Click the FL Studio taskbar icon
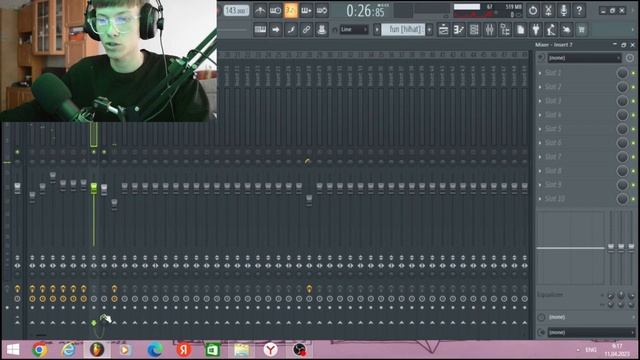The width and height of the screenshot is (640, 360). pos(97,350)
